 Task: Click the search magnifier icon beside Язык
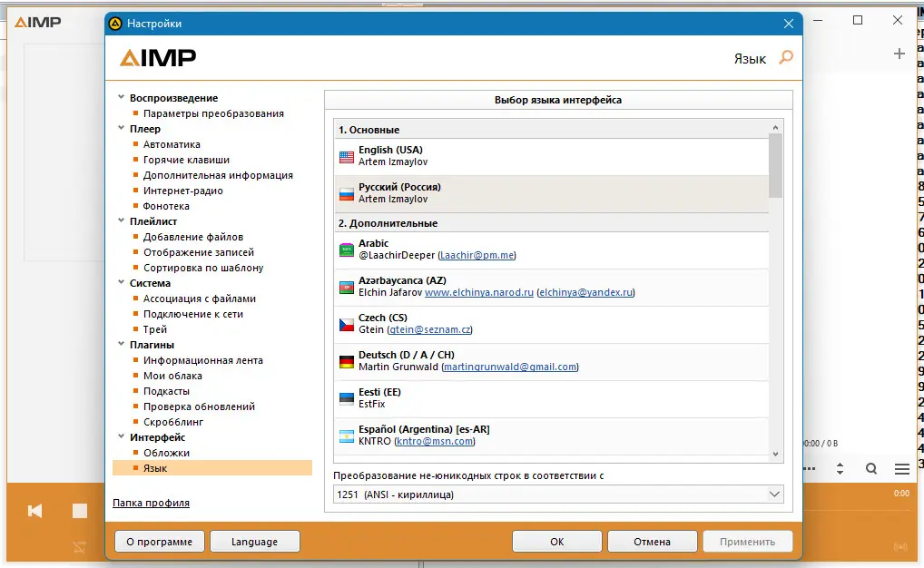tap(786, 58)
